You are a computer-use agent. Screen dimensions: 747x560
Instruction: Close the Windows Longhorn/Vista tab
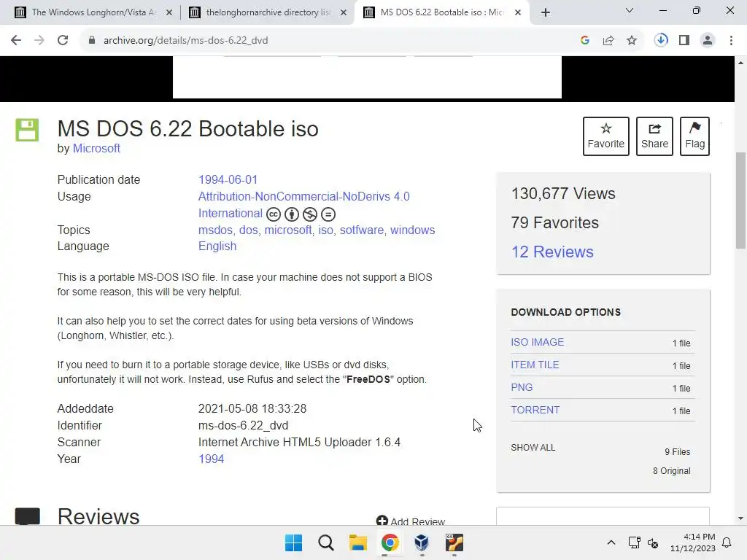(x=169, y=12)
